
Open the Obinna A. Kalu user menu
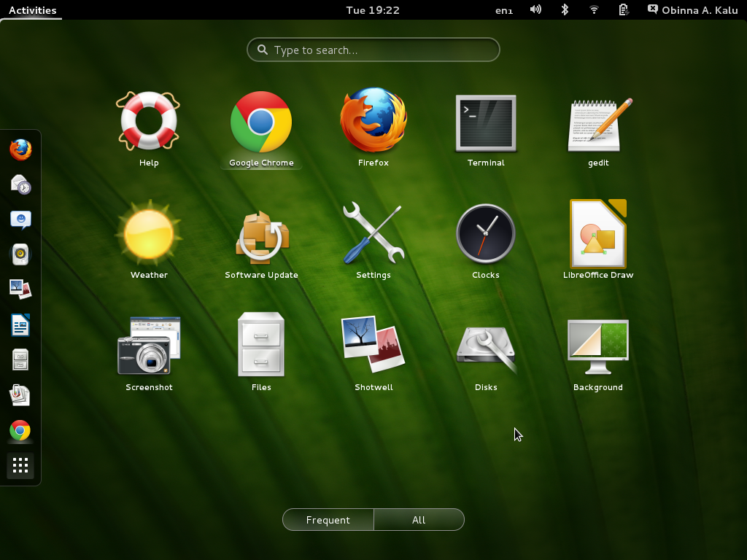tap(693, 10)
